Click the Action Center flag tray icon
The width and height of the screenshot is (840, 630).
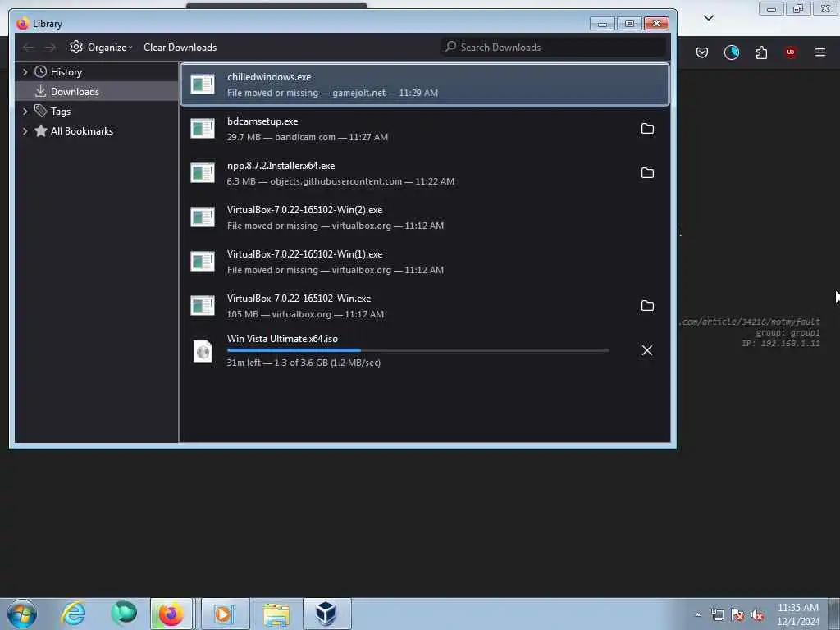pos(737,615)
